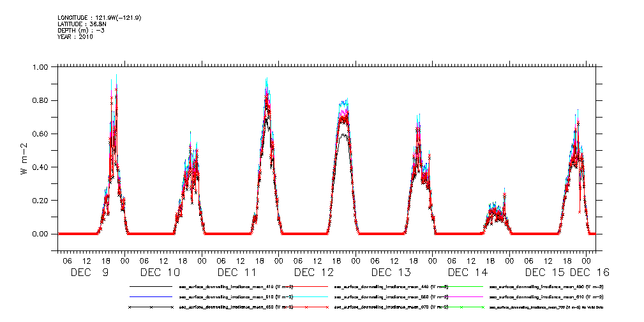Click the DEC 10 date label
644x322 pixels.
(160, 272)
